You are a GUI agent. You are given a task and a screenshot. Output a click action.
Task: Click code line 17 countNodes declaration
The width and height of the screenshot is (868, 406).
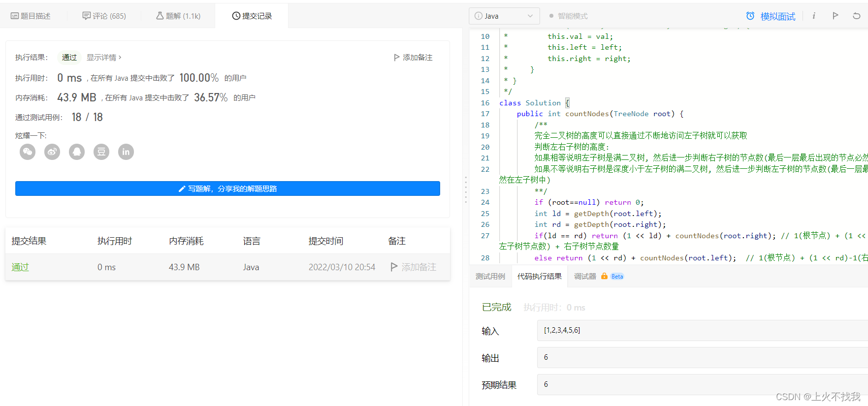click(600, 114)
